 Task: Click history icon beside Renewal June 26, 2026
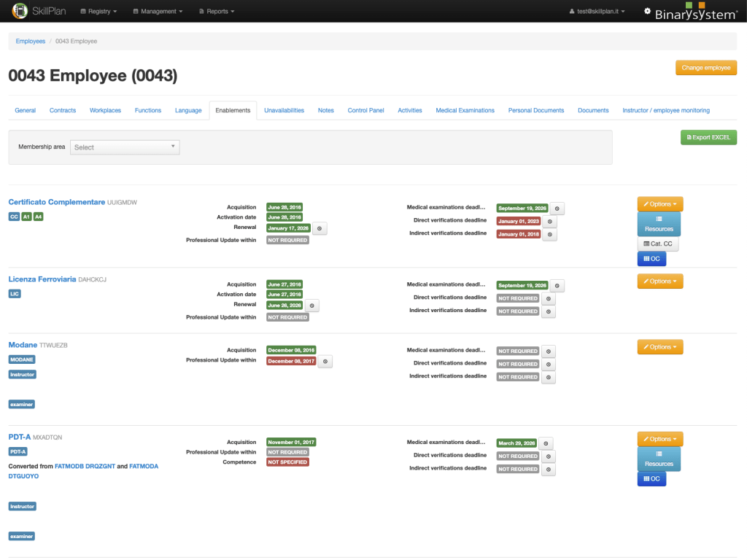click(x=312, y=306)
